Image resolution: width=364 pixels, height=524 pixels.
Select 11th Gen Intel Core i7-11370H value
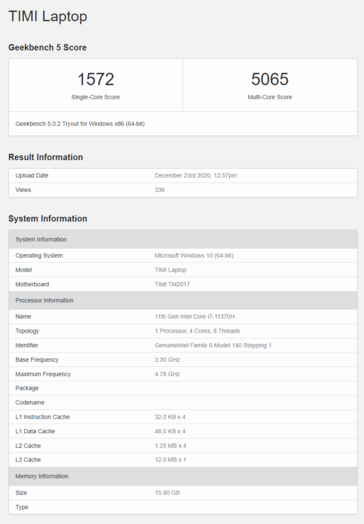tap(195, 316)
